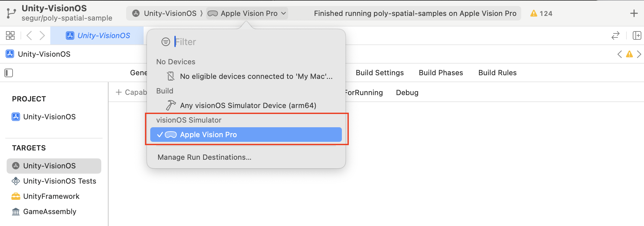Choose Any visionOS Simulator Device (arm64)
This screenshot has height=226, width=644.
[x=248, y=105]
